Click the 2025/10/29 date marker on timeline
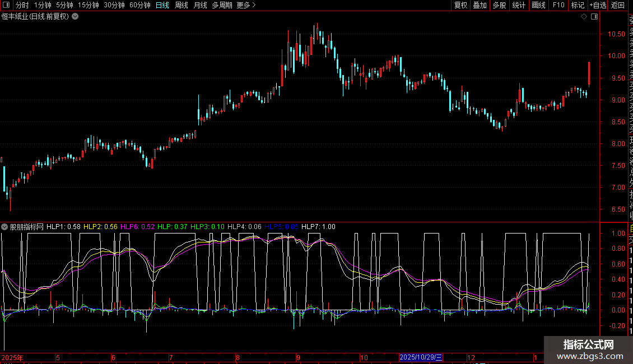 [421, 357]
